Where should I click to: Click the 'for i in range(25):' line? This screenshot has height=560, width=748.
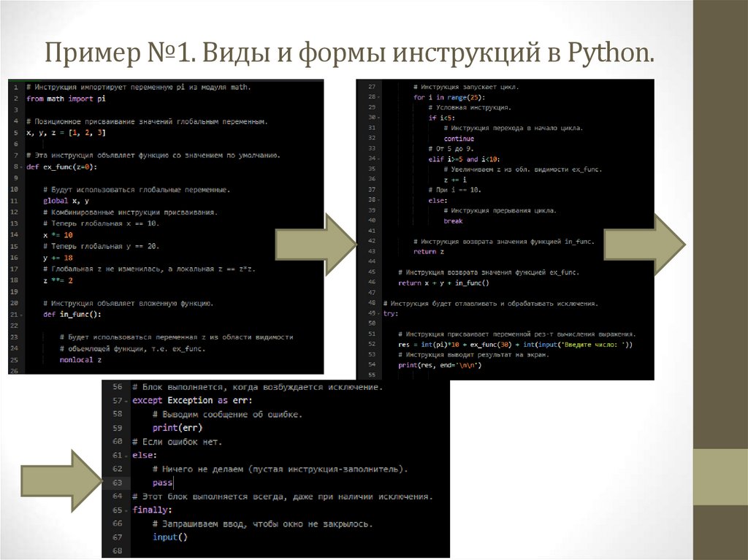(449, 97)
